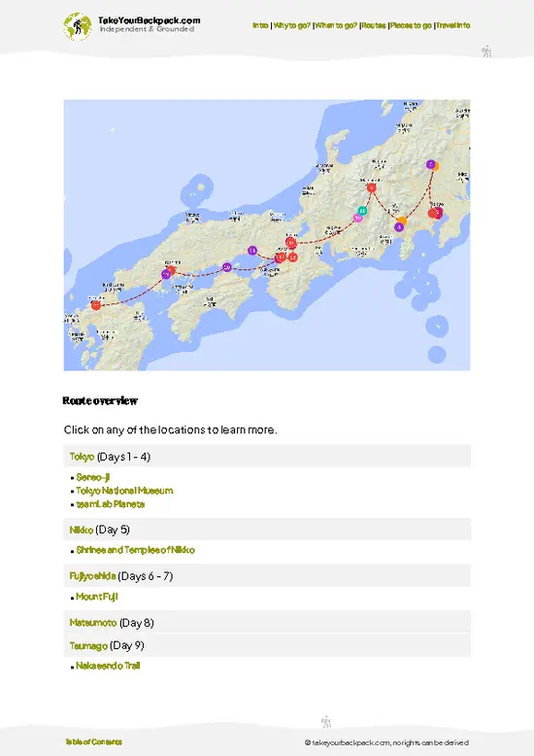Select the purple map marker at Nikko
534x756 pixels.
click(431, 164)
